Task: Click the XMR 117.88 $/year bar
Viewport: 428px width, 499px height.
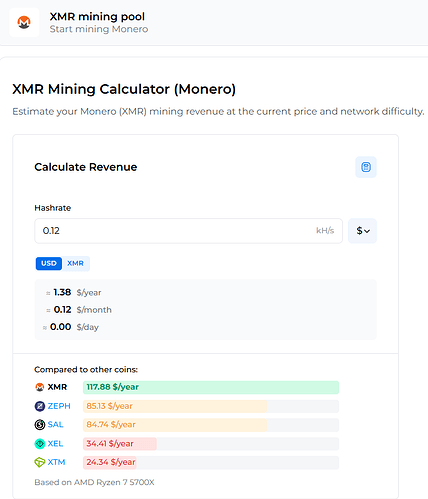Action: 211,387
